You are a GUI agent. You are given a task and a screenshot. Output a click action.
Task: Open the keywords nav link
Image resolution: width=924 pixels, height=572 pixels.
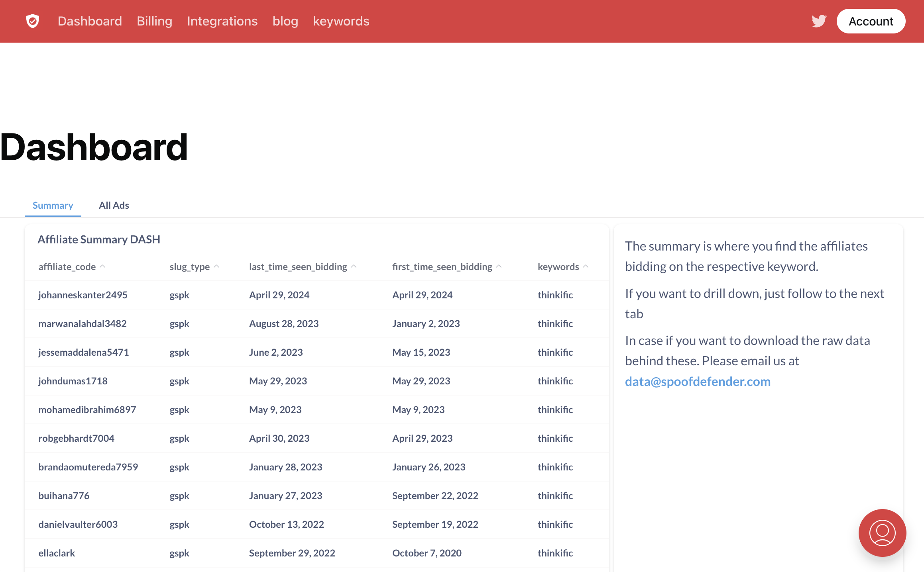click(341, 21)
